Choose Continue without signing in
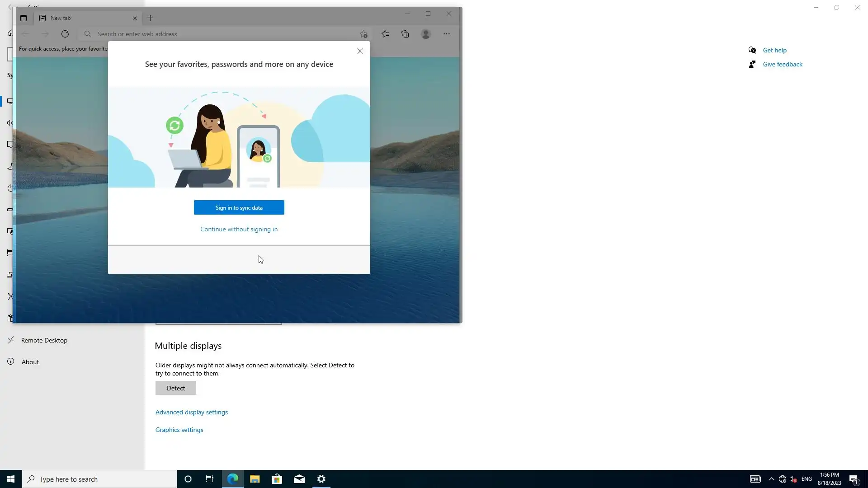This screenshot has height=488, width=868. click(239, 229)
